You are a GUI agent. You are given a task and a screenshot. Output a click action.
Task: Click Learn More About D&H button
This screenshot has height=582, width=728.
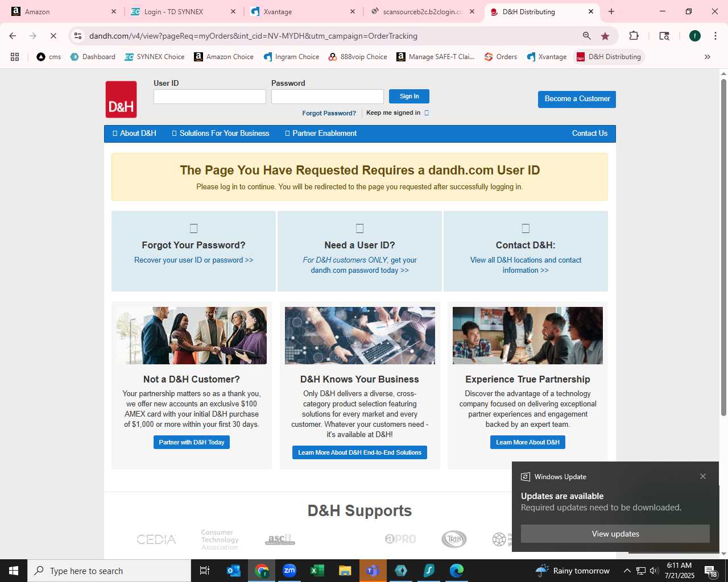[528, 442]
